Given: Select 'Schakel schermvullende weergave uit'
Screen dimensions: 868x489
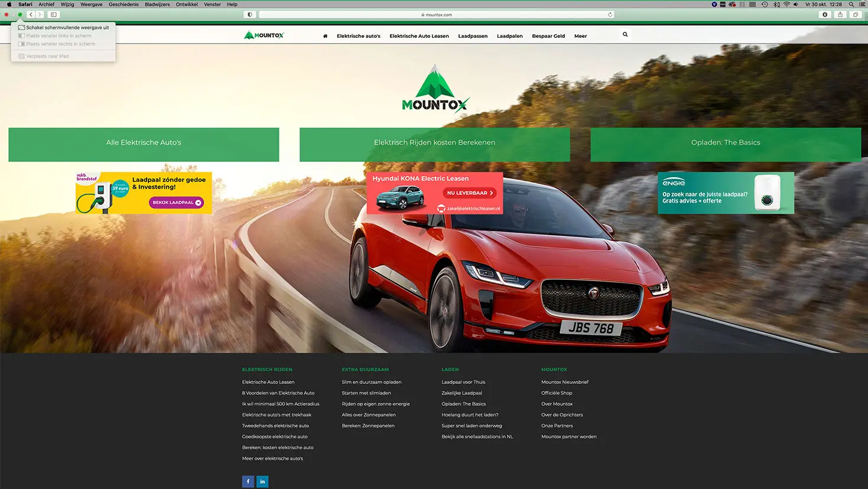Looking at the screenshot, I should (64, 27).
